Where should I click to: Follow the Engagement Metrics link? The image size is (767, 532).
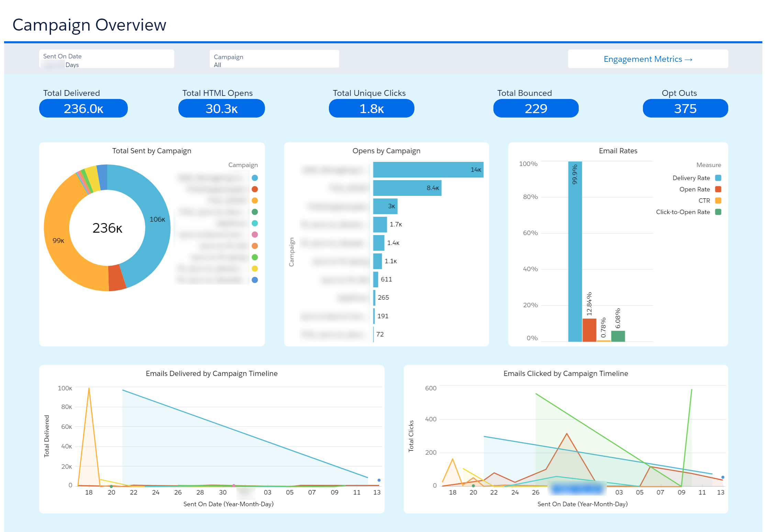(647, 59)
